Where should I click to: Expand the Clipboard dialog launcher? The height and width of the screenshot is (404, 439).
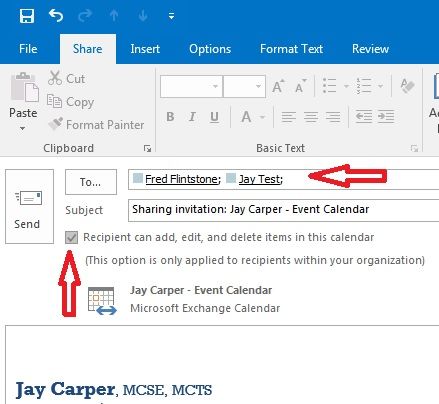(x=147, y=148)
